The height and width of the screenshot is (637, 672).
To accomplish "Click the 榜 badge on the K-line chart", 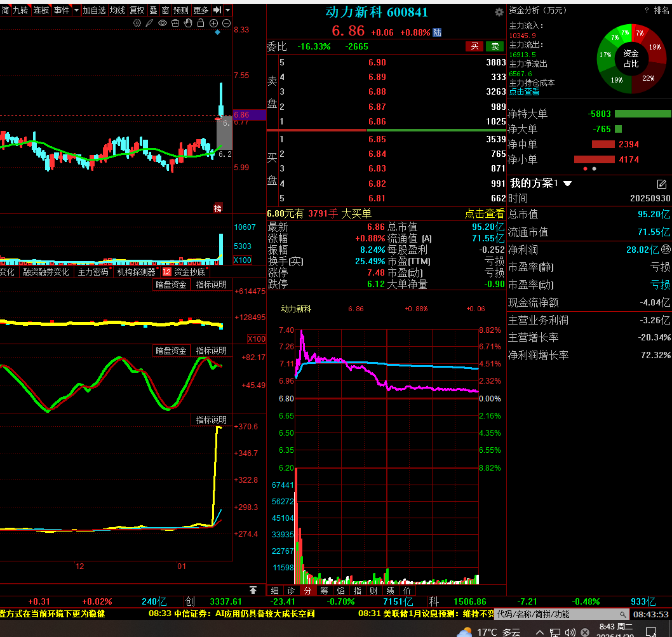I will 218,208.
